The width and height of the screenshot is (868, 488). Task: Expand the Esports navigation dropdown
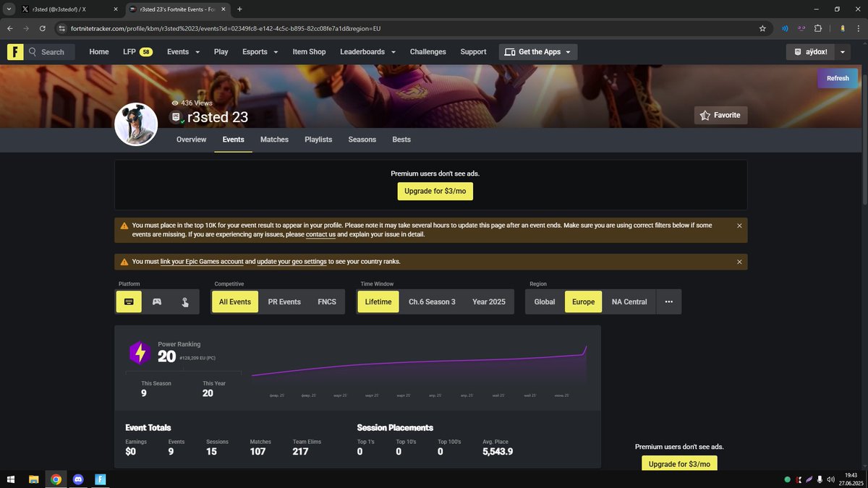260,52
